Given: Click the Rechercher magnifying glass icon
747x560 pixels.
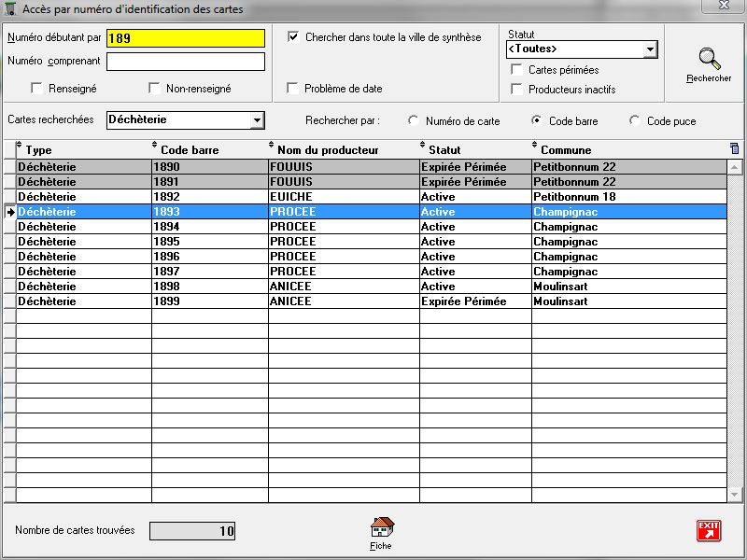Looking at the screenshot, I should click(710, 59).
